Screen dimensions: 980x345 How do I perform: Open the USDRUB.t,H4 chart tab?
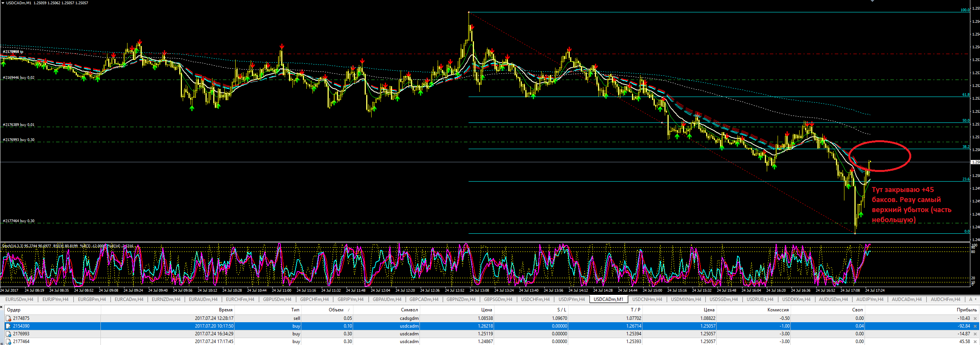click(x=760, y=299)
